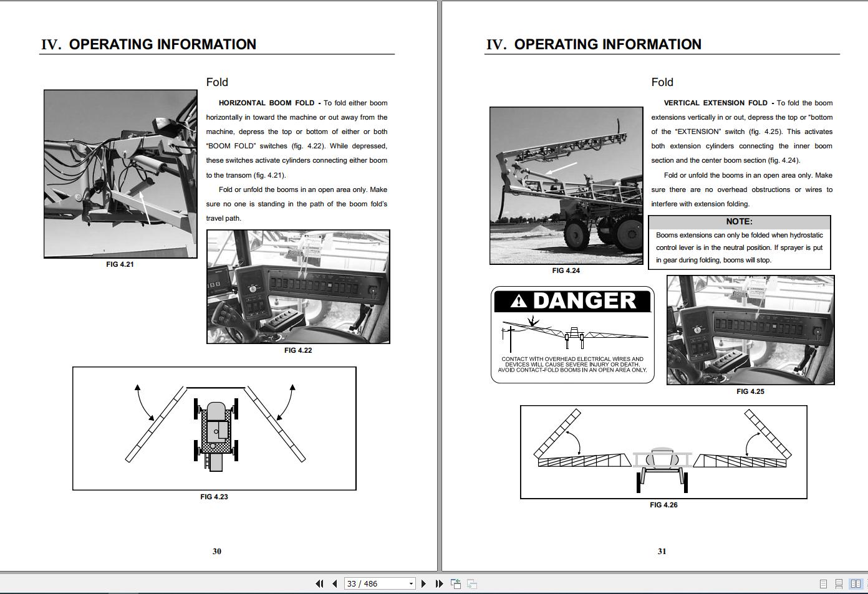This screenshot has width=868, height=594.
Task: Select the FIG 4.22 cab console photo
Action: (299, 287)
